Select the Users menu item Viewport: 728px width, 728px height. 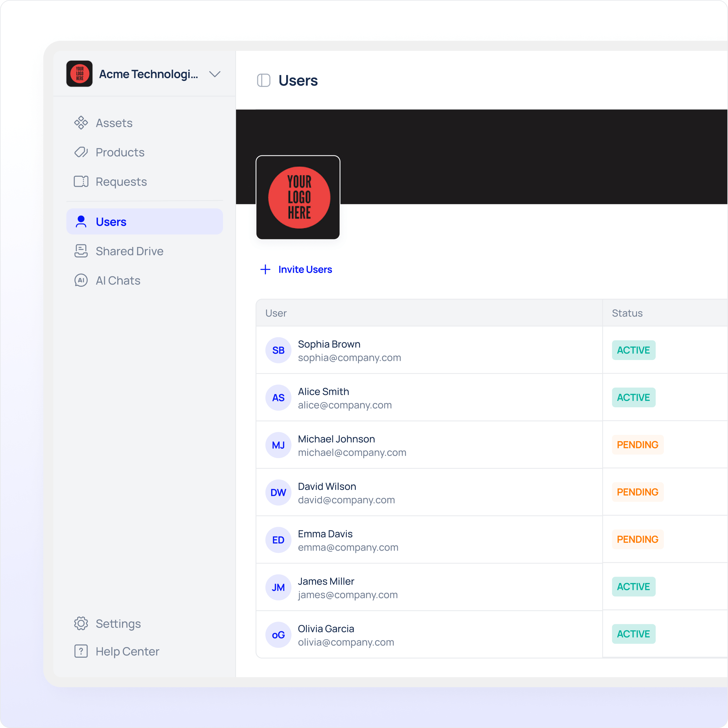[x=144, y=222]
